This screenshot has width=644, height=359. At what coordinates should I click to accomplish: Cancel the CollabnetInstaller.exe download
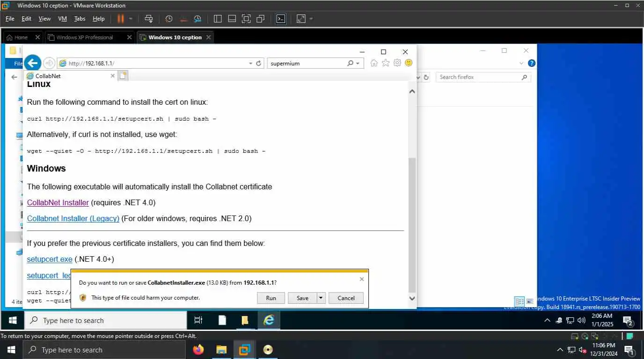point(346,298)
